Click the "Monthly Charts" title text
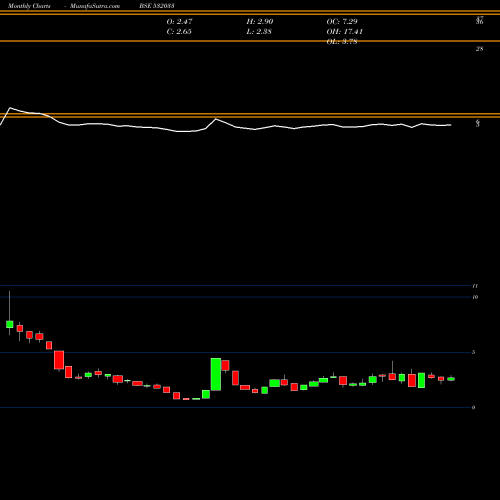Image resolution: width=500 pixels, height=500 pixels. pyautogui.click(x=29, y=6)
